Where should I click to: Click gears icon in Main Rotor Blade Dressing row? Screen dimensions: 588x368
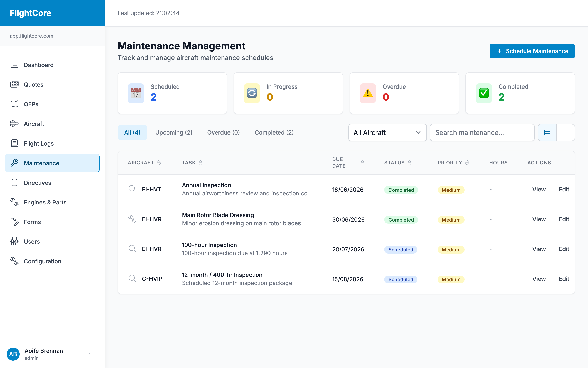[133, 219]
